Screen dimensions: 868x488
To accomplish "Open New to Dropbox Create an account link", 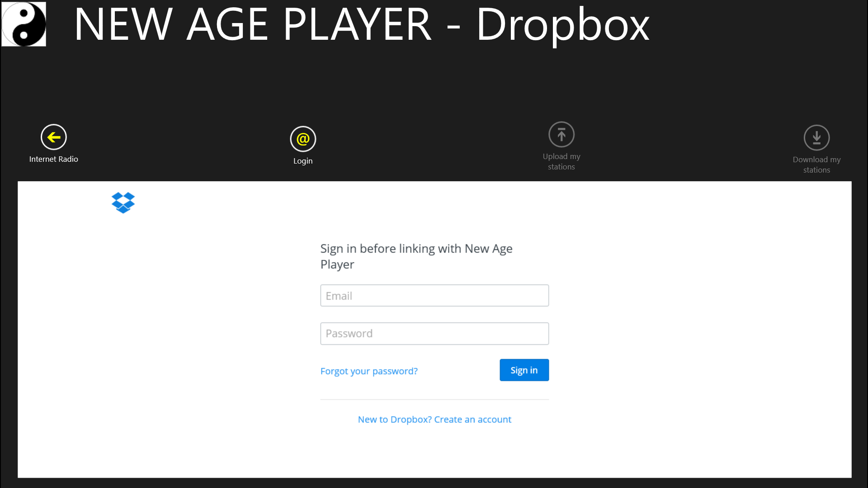I will click(434, 419).
